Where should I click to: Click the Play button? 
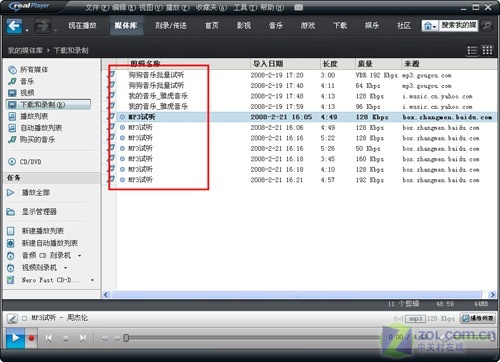tap(15, 338)
